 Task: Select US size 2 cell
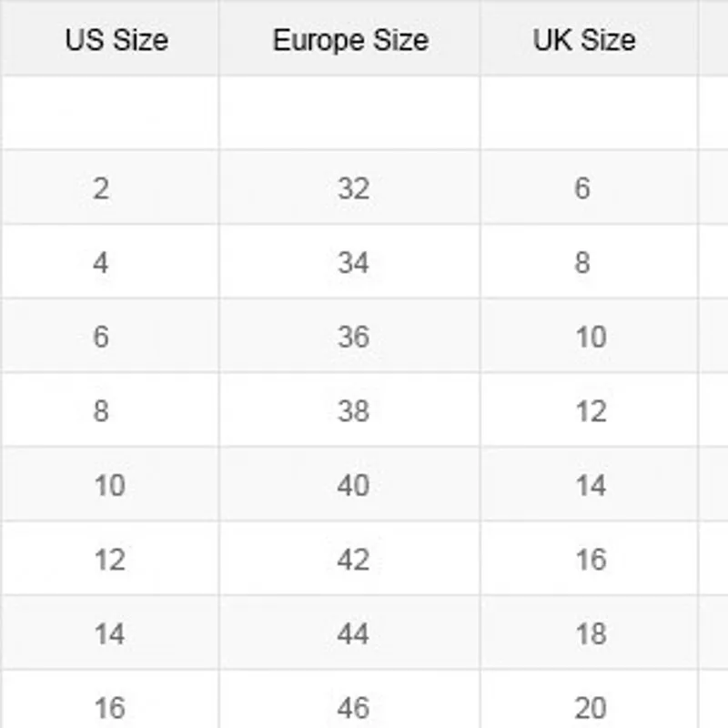(x=100, y=188)
